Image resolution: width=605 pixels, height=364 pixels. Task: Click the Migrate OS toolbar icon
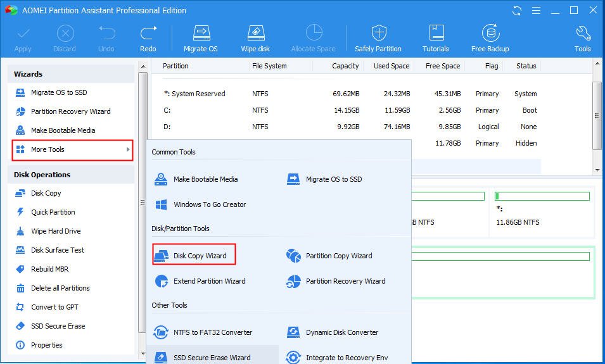pyautogui.click(x=201, y=38)
